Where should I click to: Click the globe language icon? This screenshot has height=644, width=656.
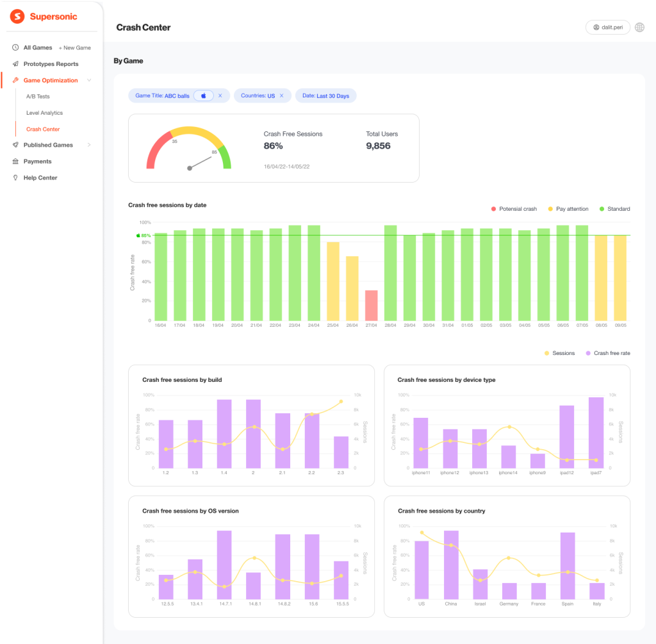click(x=639, y=28)
